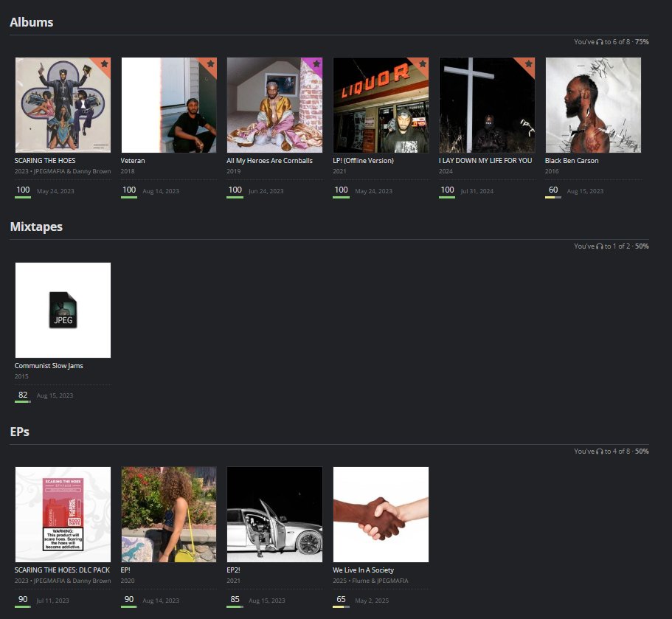Click the 2016 year under Black Ben Carson
The height and width of the screenshot is (619, 672).
[552, 171]
